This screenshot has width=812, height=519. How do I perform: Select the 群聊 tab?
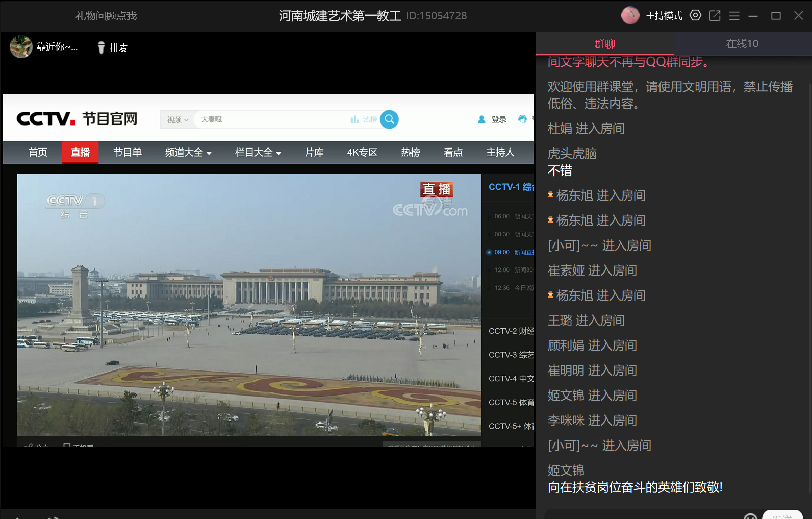[604, 44]
